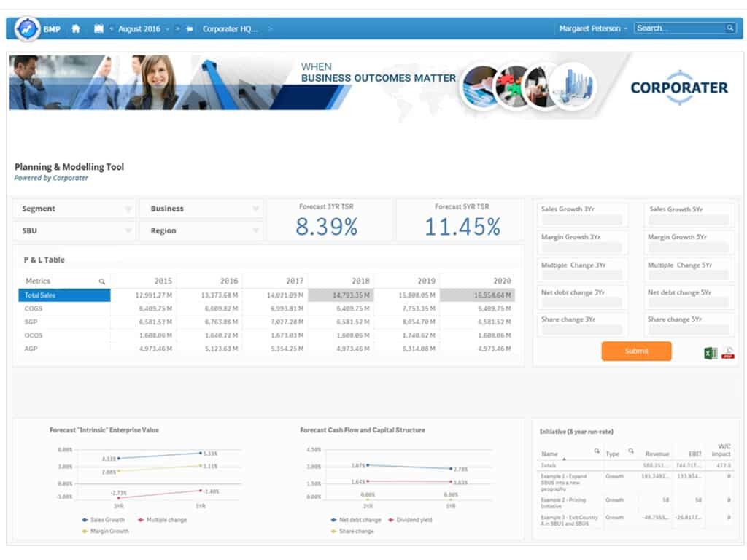Open the August 2016 period selector
This screenshot has height=560, width=747.
coord(139,29)
